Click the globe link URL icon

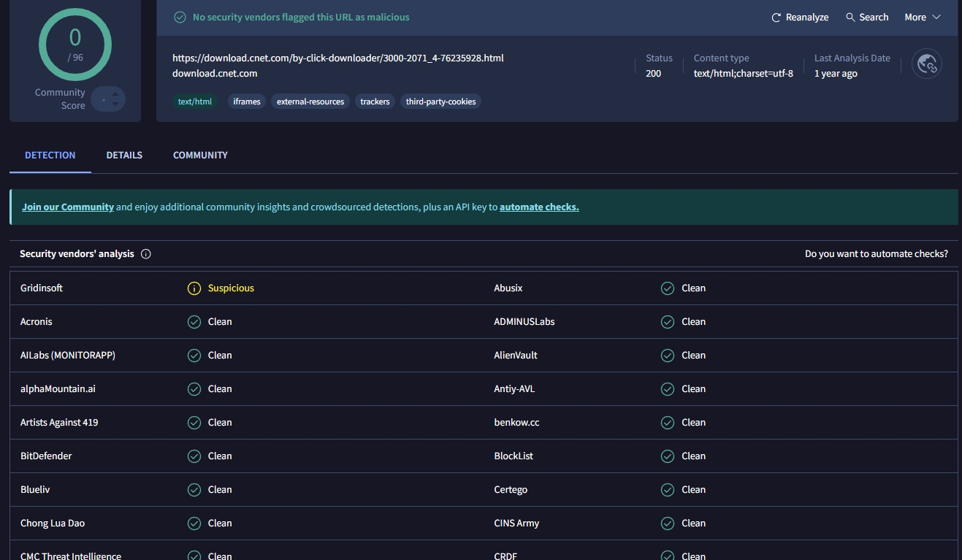pyautogui.click(x=927, y=64)
